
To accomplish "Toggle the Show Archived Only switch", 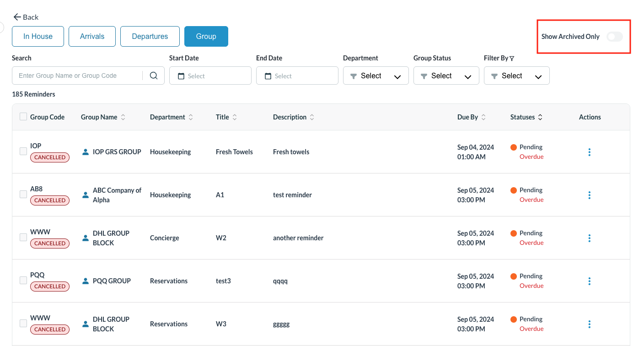I will (614, 37).
